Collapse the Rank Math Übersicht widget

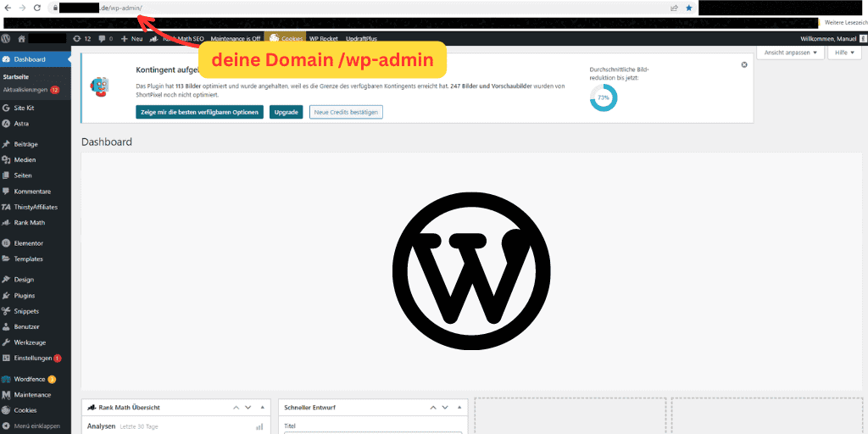click(x=263, y=408)
